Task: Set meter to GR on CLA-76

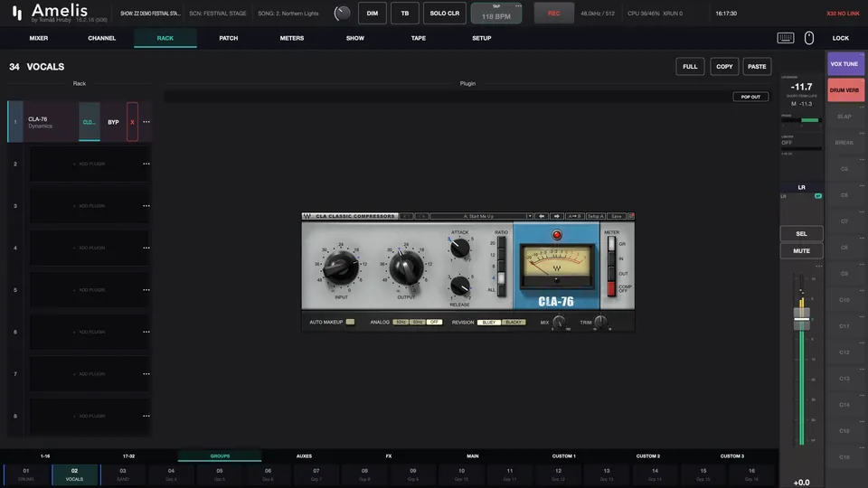Action: 611,244
